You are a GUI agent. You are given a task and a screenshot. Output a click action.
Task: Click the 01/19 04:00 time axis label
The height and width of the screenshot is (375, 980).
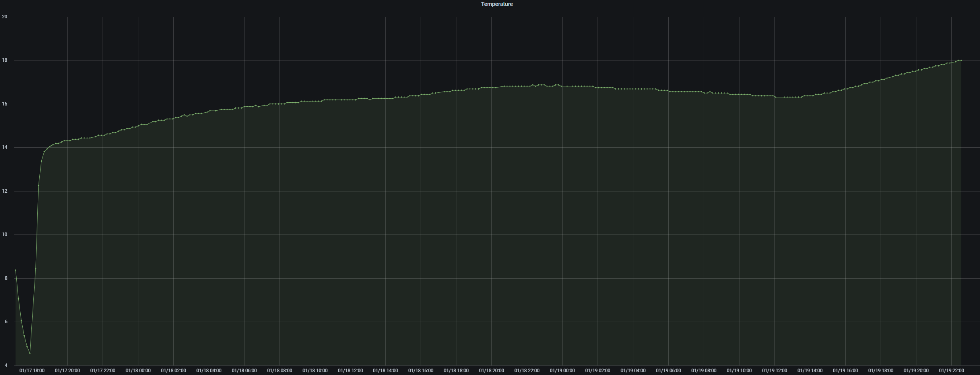[x=633, y=371]
